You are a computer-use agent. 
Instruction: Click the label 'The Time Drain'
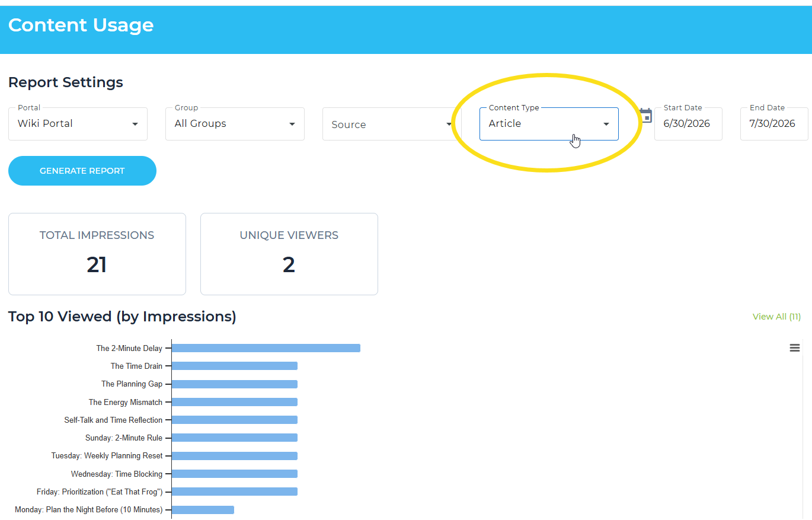pyautogui.click(x=136, y=366)
